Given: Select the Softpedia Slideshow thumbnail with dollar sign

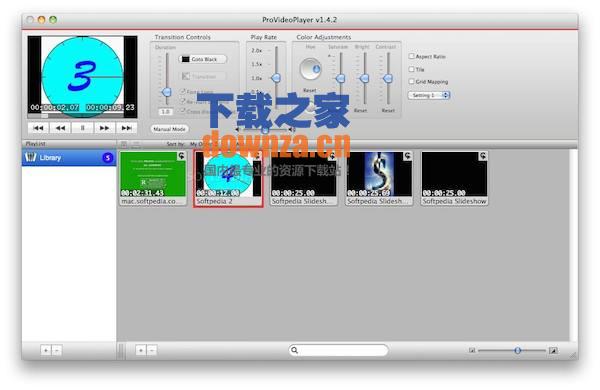Looking at the screenshot, I should click(x=379, y=178).
